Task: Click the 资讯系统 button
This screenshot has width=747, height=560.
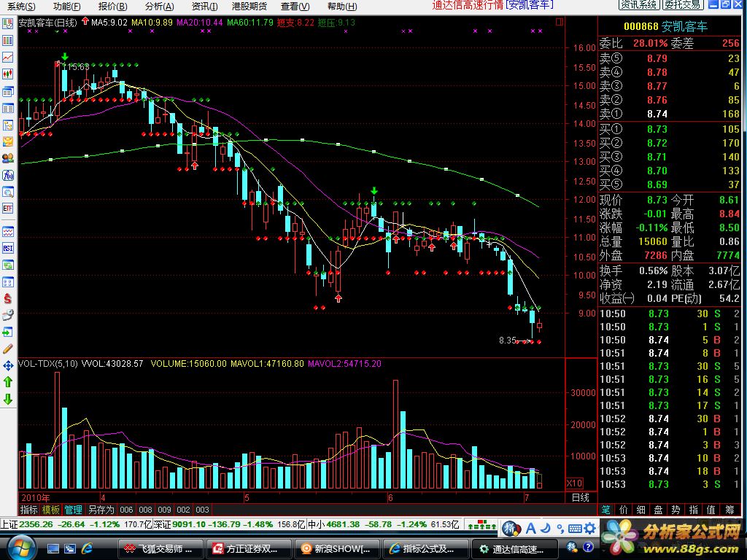Action: pyautogui.click(x=639, y=5)
